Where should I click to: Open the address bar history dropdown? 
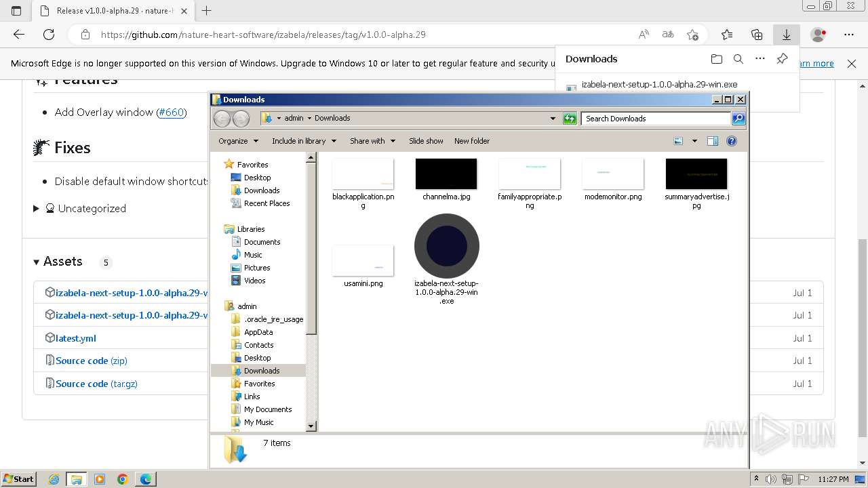[x=553, y=119]
